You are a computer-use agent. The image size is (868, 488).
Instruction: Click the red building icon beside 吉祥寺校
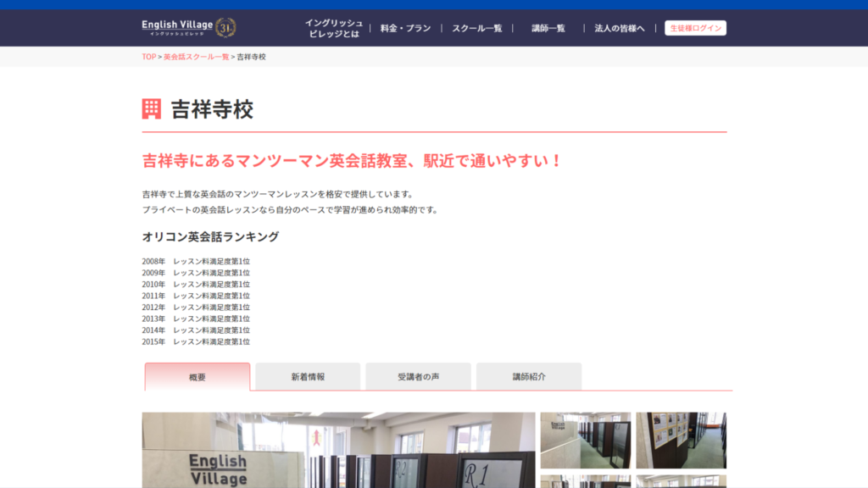pyautogui.click(x=151, y=109)
